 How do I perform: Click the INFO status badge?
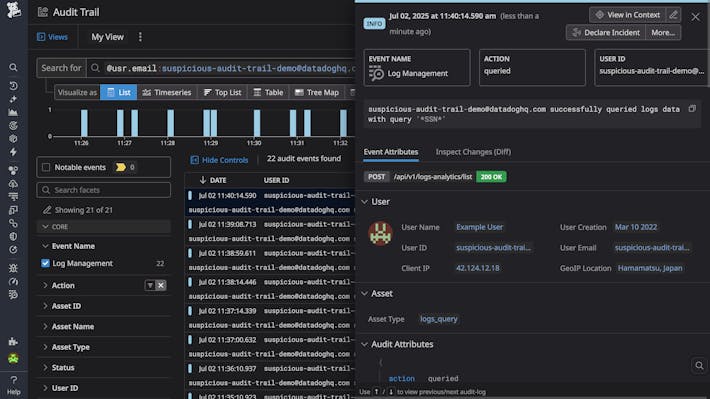(374, 24)
